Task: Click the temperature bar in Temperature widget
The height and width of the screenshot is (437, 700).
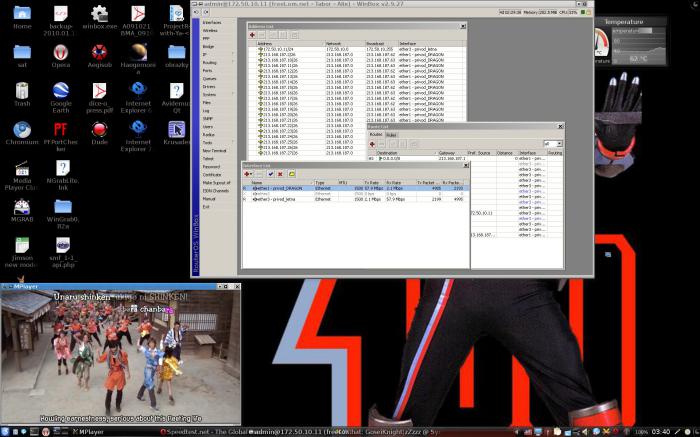Action: 632,31
